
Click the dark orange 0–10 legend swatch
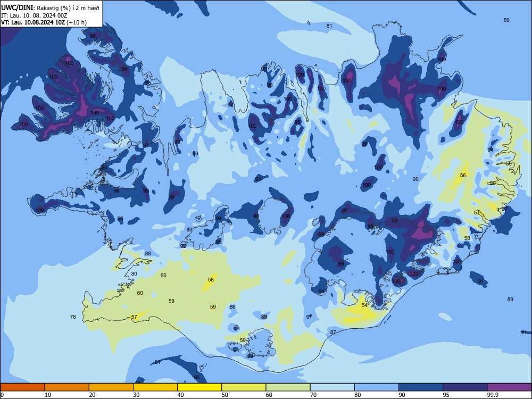(22, 387)
